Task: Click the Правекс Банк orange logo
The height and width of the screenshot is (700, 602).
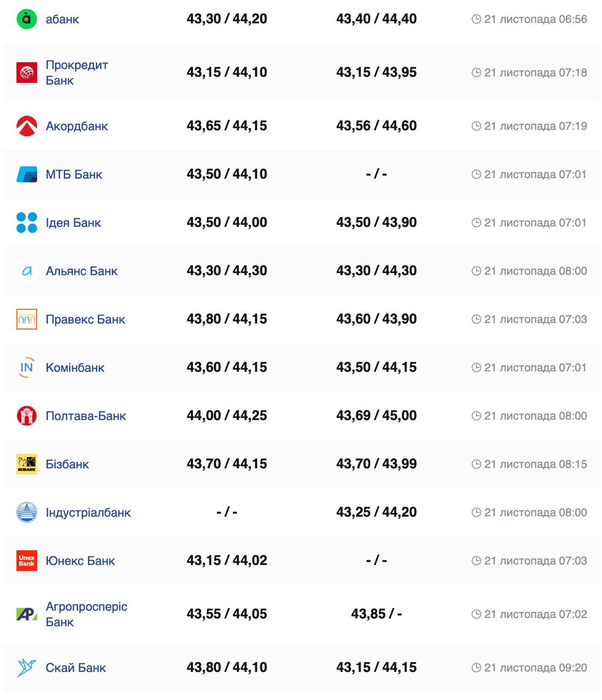Action: point(26,319)
